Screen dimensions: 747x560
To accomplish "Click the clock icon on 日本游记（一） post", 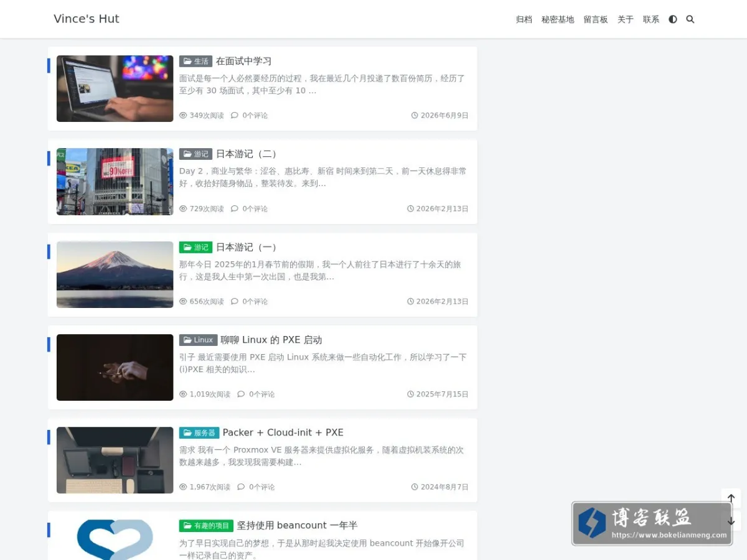I will coord(410,301).
